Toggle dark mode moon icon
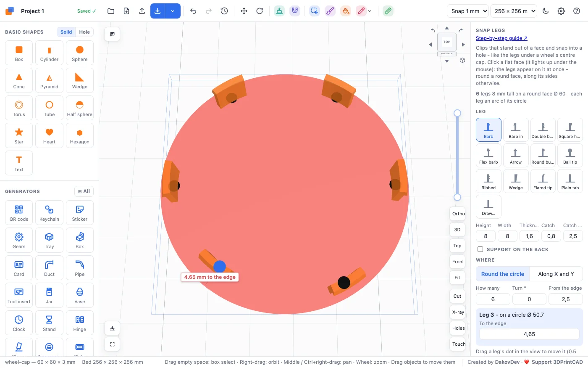The height and width of the screenshot is (368, 588). 546,11
